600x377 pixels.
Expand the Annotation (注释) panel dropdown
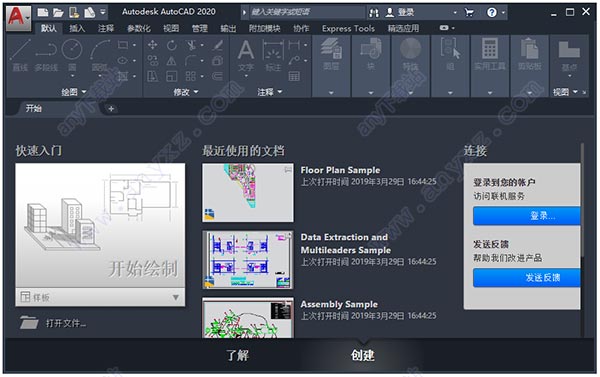pos(270,92)
